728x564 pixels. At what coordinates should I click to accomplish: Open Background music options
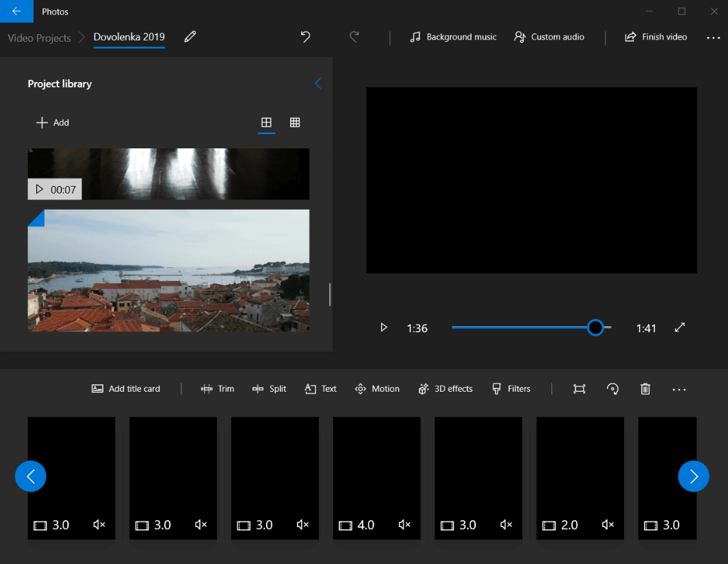pyautogui.click(x=453, y=36)
